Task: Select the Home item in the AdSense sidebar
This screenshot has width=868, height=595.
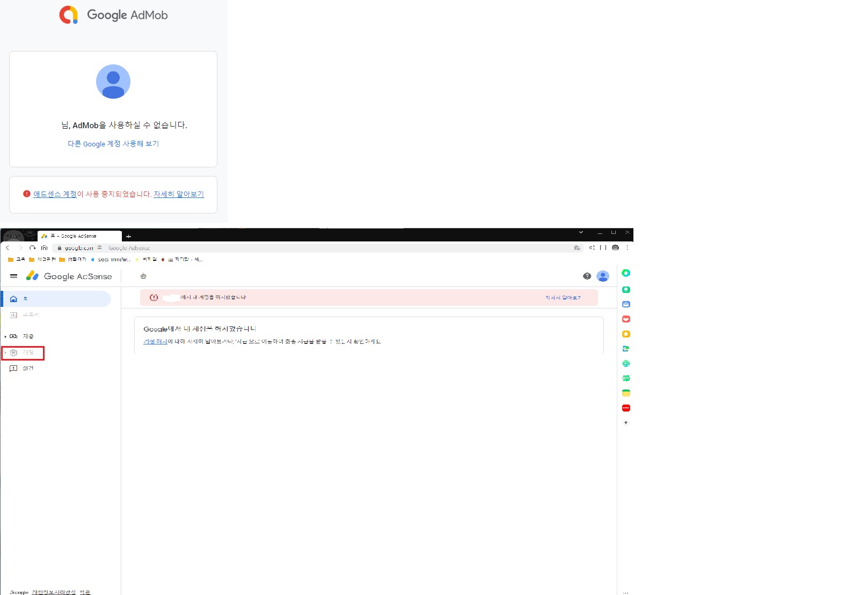Action: (x=56, y=299)
